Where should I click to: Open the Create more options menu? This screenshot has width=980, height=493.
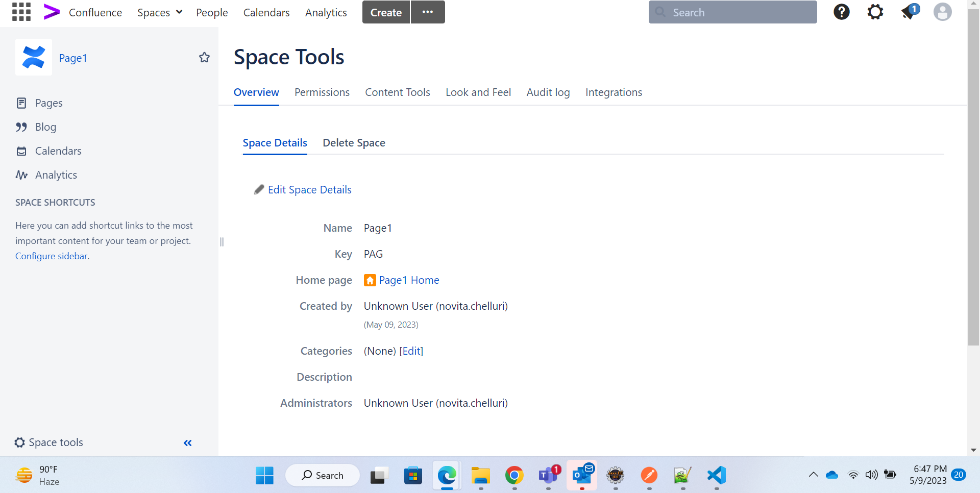tap(428, 12)
